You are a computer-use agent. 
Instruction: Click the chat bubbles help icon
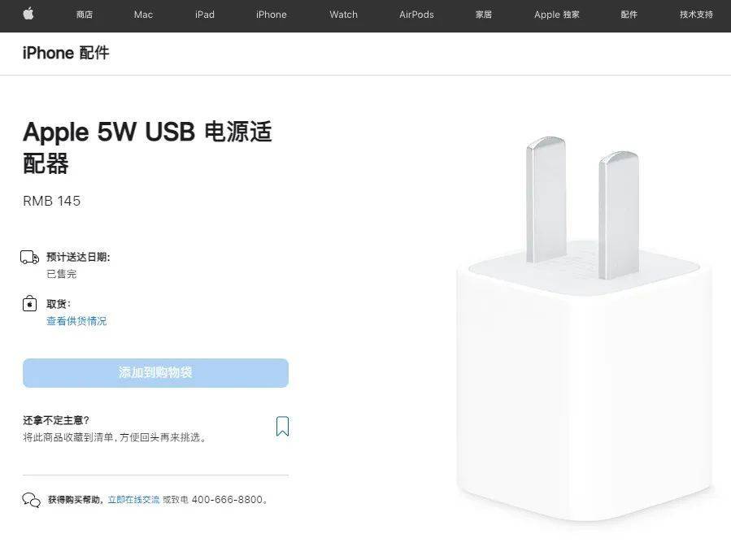pyautogui.click(x=31, y=500)
